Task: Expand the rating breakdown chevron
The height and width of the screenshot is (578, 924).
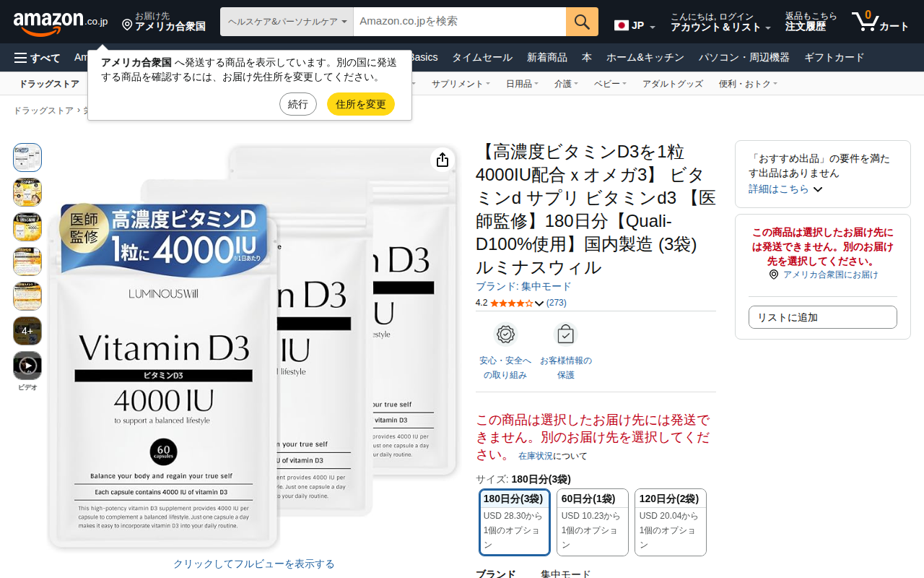Action: click(x=539, y=303)
